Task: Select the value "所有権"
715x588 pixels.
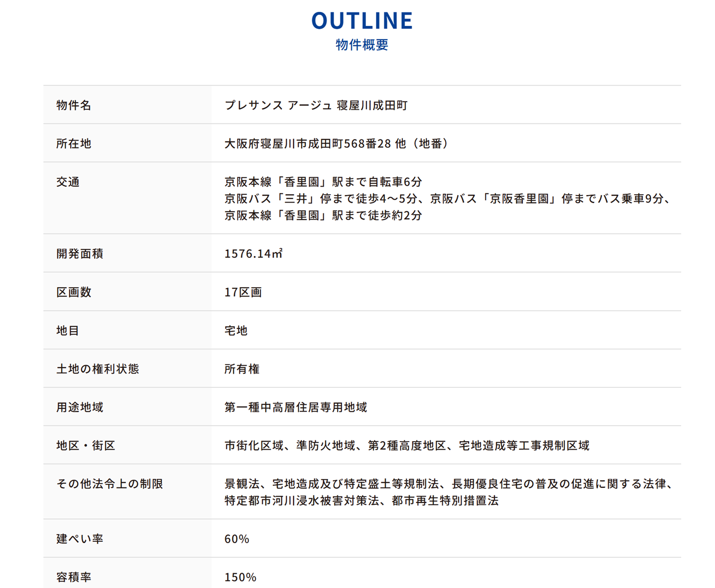Action: 242,368
